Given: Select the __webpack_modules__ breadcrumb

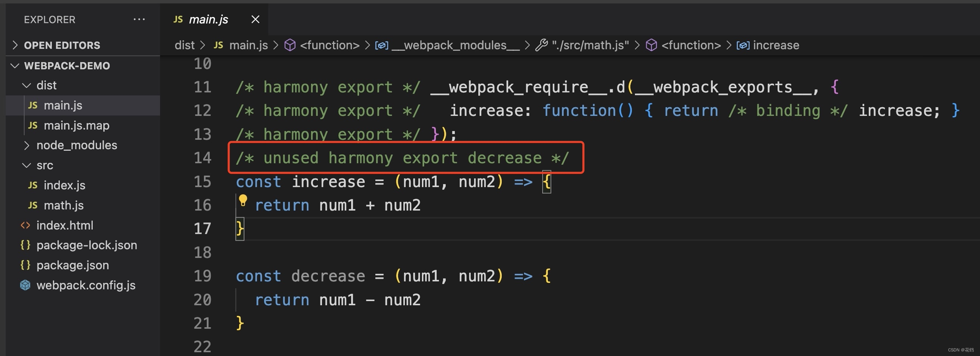Looking at the screenshot, I should 456,45.
